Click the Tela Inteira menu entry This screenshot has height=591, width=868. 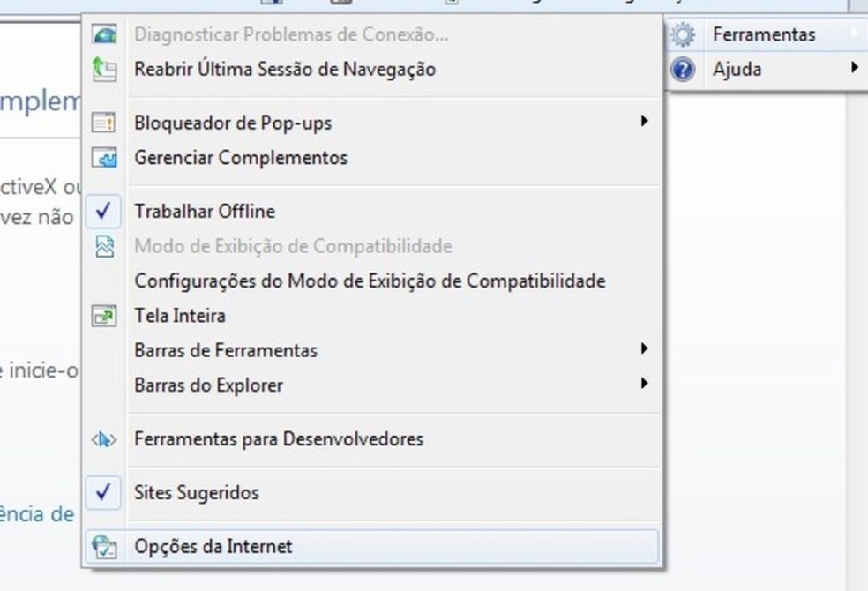(180, 316)
